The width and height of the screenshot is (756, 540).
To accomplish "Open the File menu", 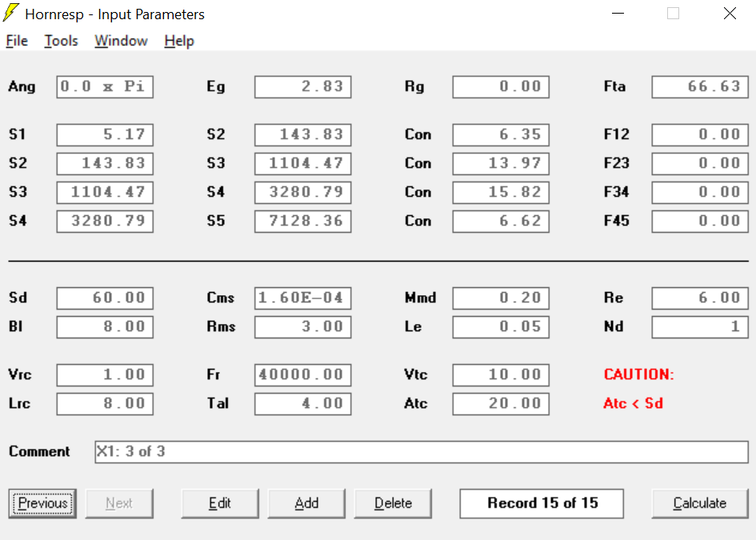I will pyautogui.click(x=17, y=41).
